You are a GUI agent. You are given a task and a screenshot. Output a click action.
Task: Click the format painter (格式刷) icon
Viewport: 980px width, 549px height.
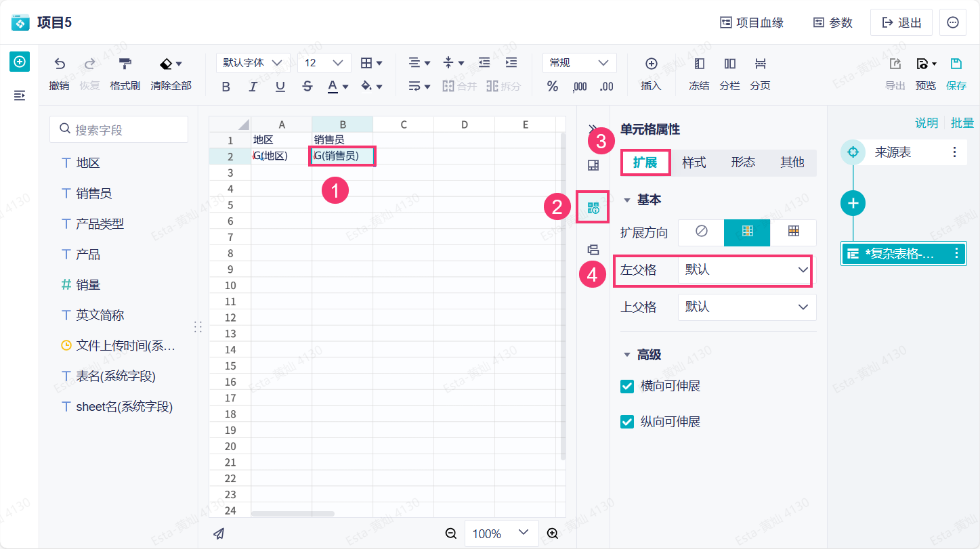pyautogui.click(x=125, y=64)
